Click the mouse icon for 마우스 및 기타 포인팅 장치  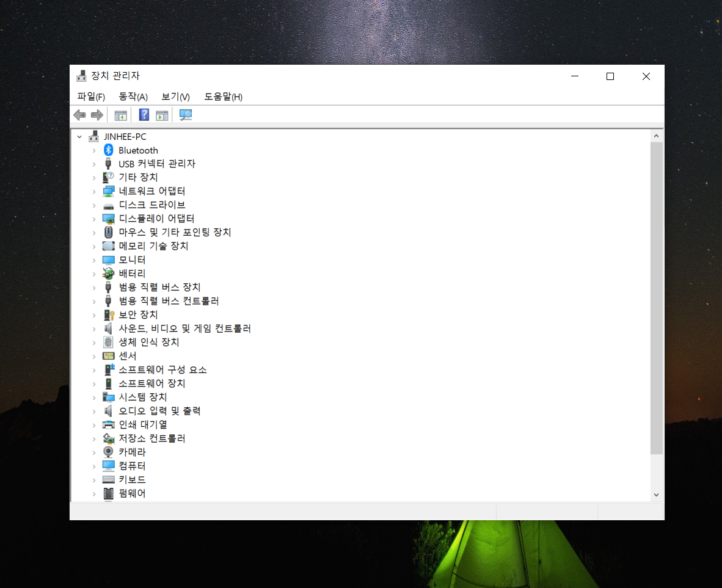pyautogui.click(x=108, y=232)
